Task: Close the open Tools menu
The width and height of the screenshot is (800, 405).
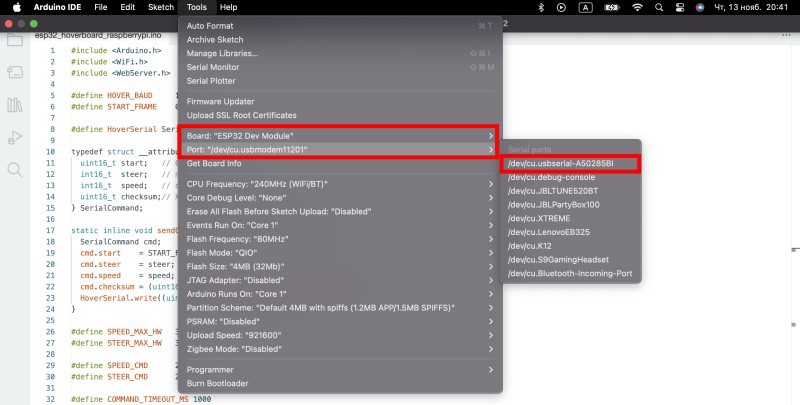Action: (x=196, y=7)
